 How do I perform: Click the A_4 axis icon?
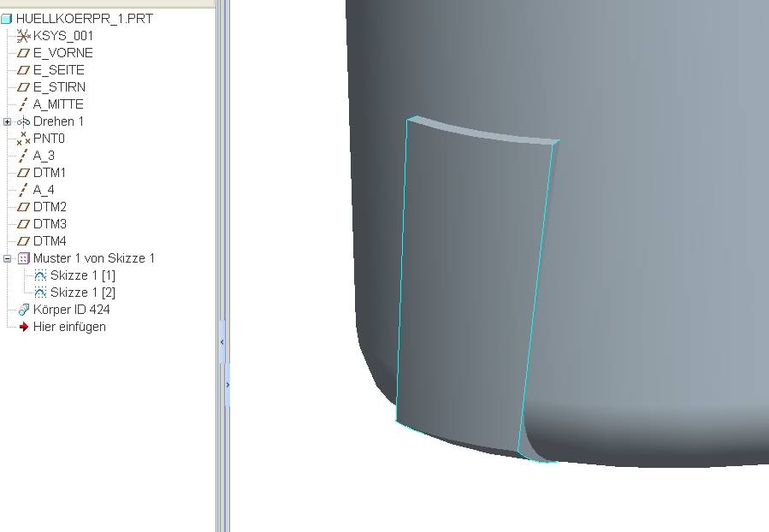tap(23, 190)
